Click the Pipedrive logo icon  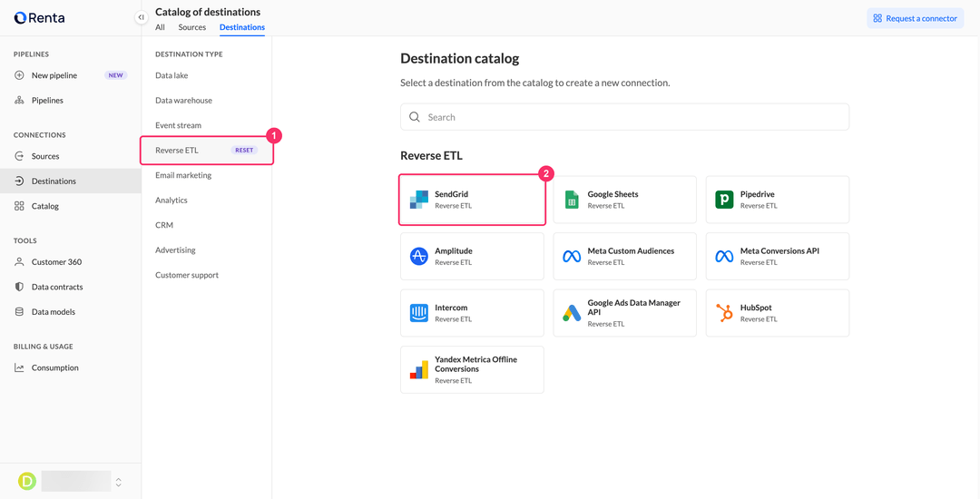pos(724,200)
